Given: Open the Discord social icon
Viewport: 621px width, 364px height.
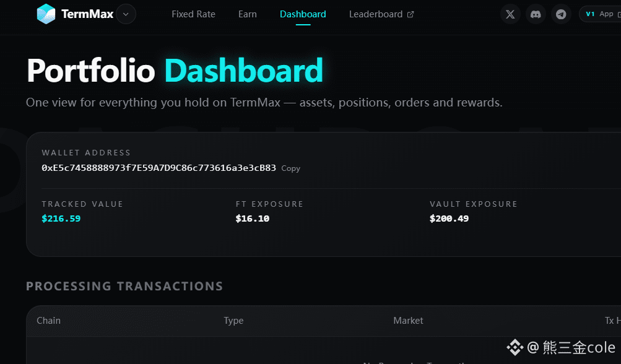Looking at the screenshot, I should pyautogui.click(x=536, y=14).
